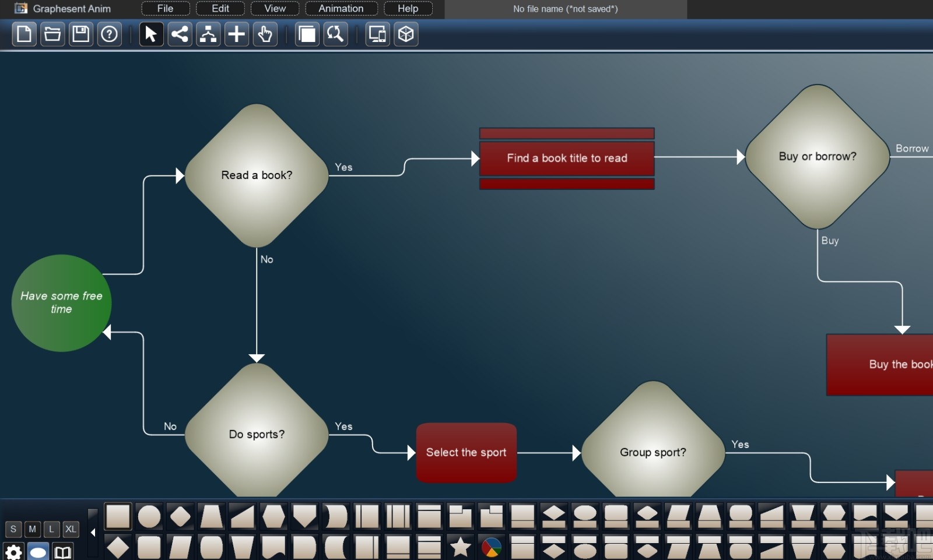Pick the wavy-bottom document shape
The image size is (933, 560).
coord(273,547)
